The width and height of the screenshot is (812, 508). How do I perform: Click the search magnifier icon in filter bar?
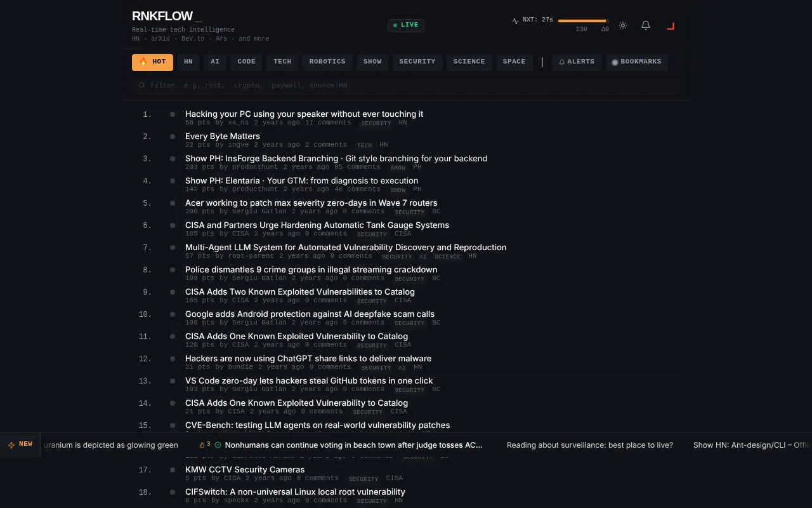142,85
